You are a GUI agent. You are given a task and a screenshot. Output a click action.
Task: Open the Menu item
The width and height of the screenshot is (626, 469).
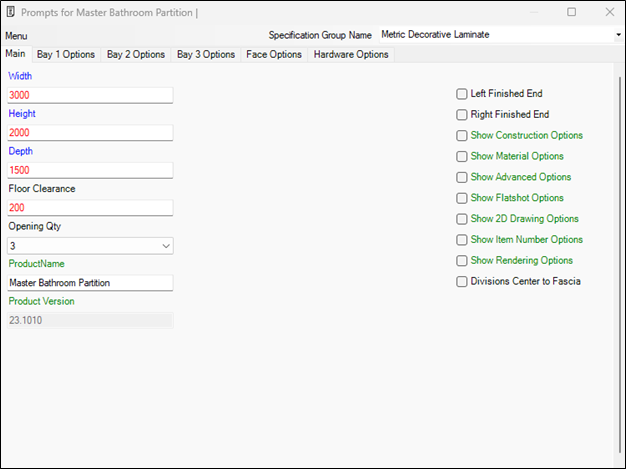(x=16, y=35)
